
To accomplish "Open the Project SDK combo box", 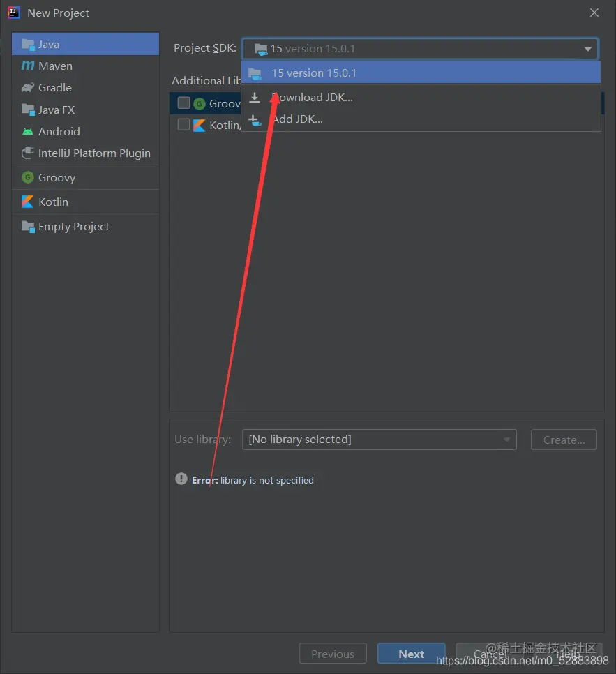I will (420, 49).
